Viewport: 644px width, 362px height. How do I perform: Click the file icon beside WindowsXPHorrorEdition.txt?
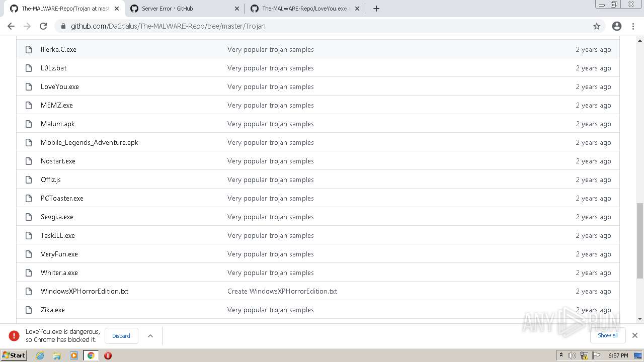tap(29, 291)
